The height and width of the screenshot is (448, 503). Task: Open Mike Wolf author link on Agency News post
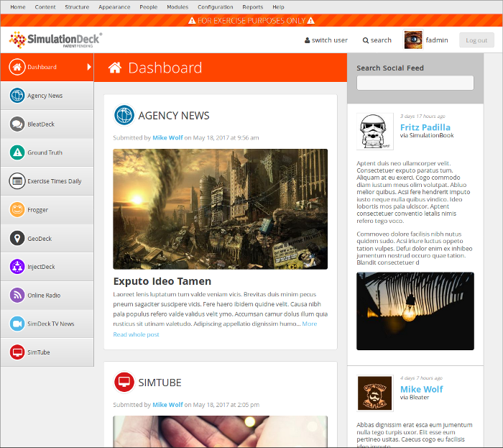167,137
